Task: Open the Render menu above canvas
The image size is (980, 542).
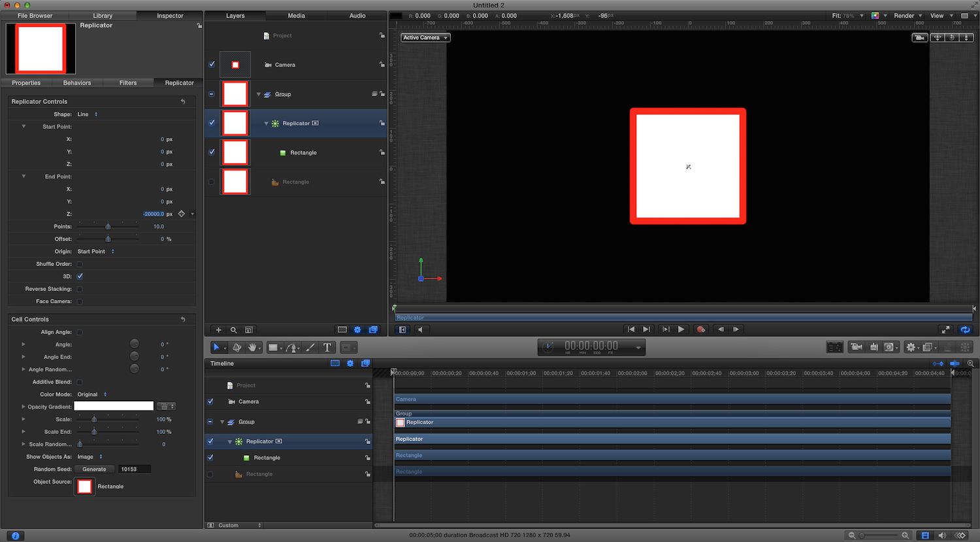Action: coord(907,16)
